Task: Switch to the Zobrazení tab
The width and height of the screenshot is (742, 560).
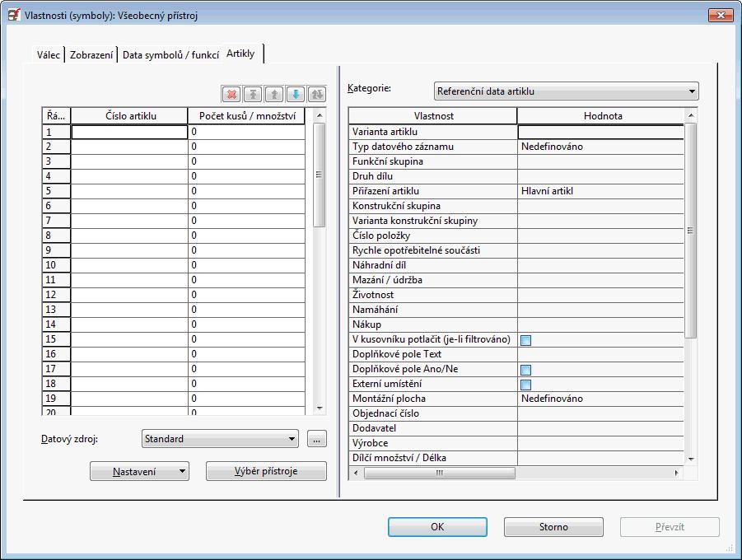Action: pyautogui.click(x=91, y=55)
